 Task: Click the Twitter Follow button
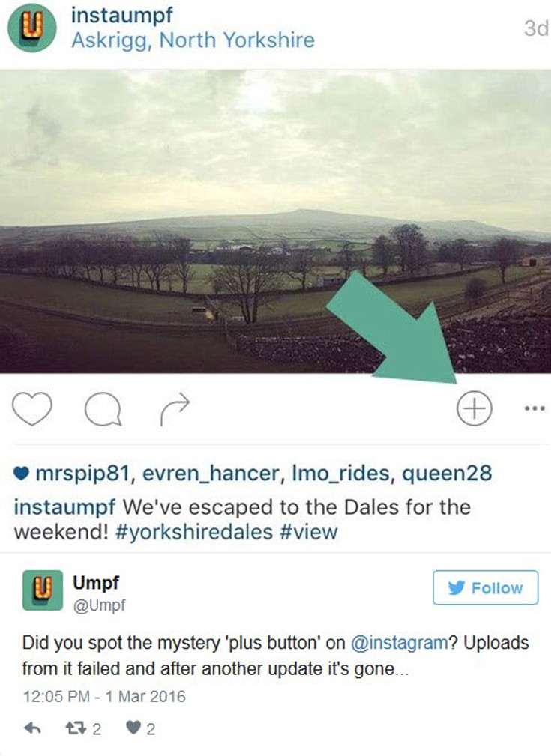[x=485, y=587]
